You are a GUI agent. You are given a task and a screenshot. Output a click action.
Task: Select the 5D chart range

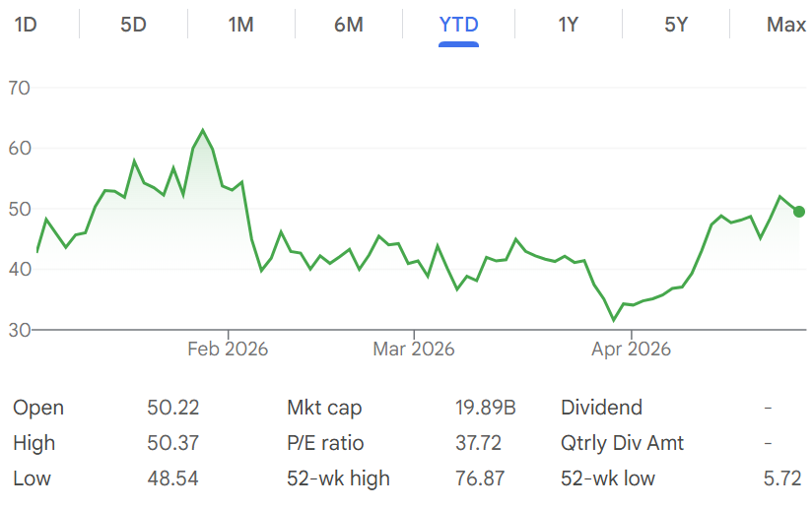click(x=133, y=25)
